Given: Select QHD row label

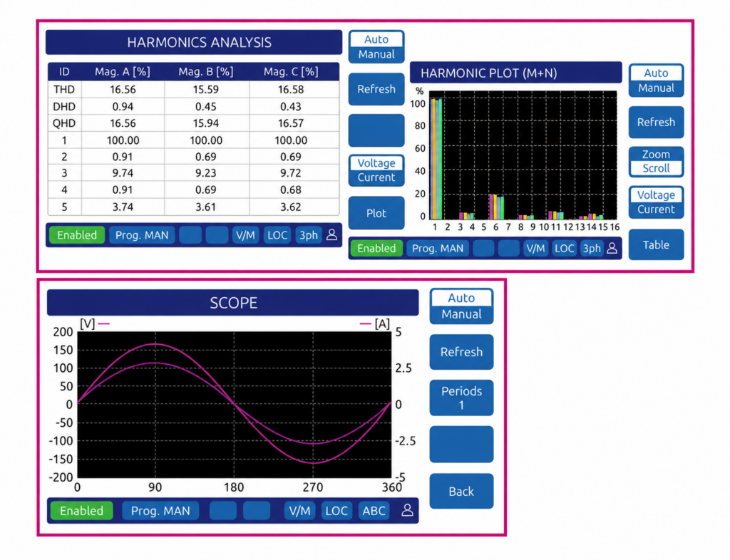Looking at the screenshot, I should 63,123.
